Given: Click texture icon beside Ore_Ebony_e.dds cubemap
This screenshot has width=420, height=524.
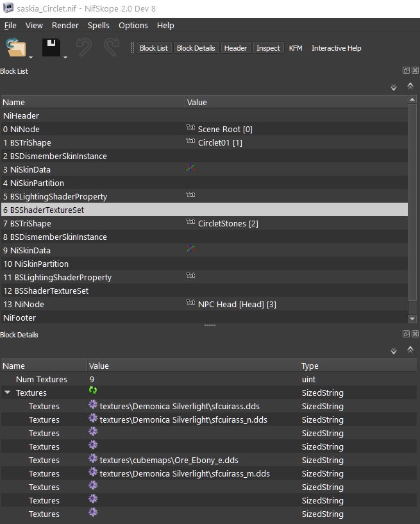Looking at the screenshot, I should click(93, 459).
